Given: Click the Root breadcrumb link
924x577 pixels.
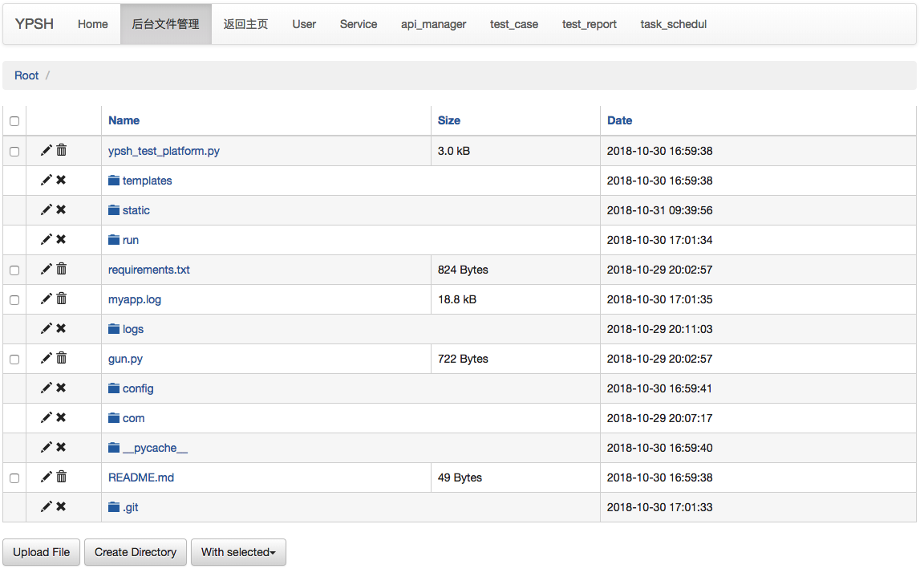Looking at the screenshot, I should [x=26, y=75].
